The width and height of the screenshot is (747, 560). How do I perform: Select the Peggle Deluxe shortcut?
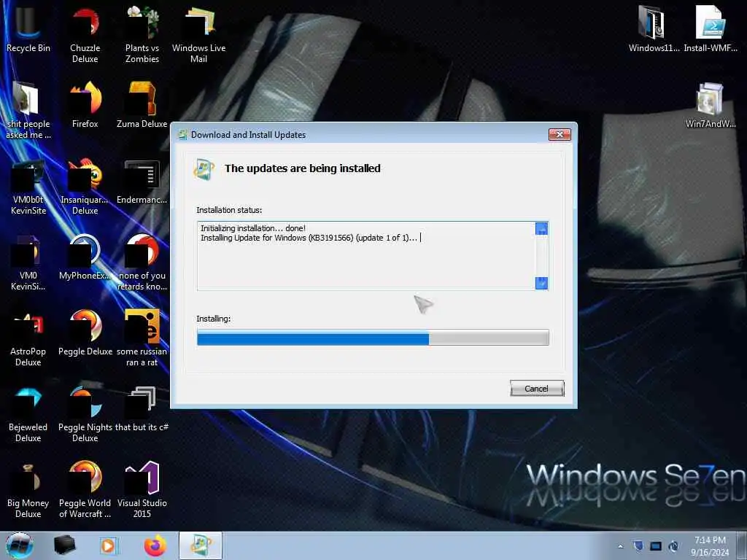pyautogui.click(x=85, y=332)
